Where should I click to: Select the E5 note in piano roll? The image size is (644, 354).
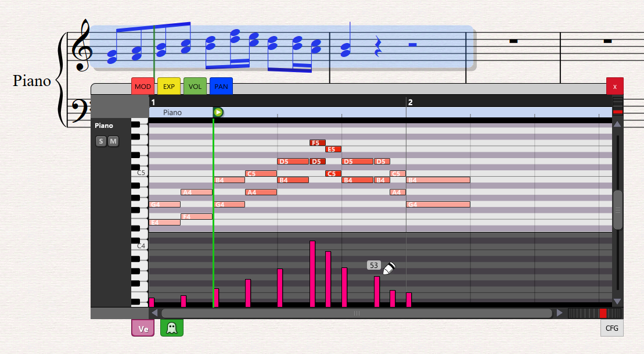[x=333, y=149]
